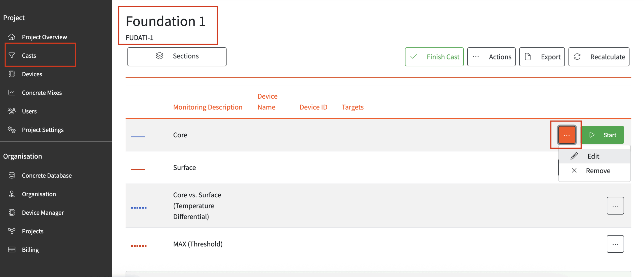Click the Project Settings gears icon
Image resolution: width=644 pixels, height=277 pixels.
pos(12,130)
